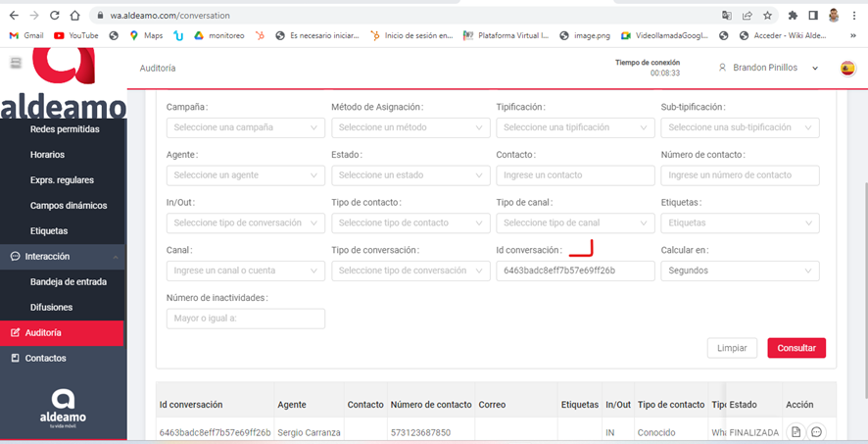Open the image.png bookmark
The image size is (868, 444).
click(585, 35)
